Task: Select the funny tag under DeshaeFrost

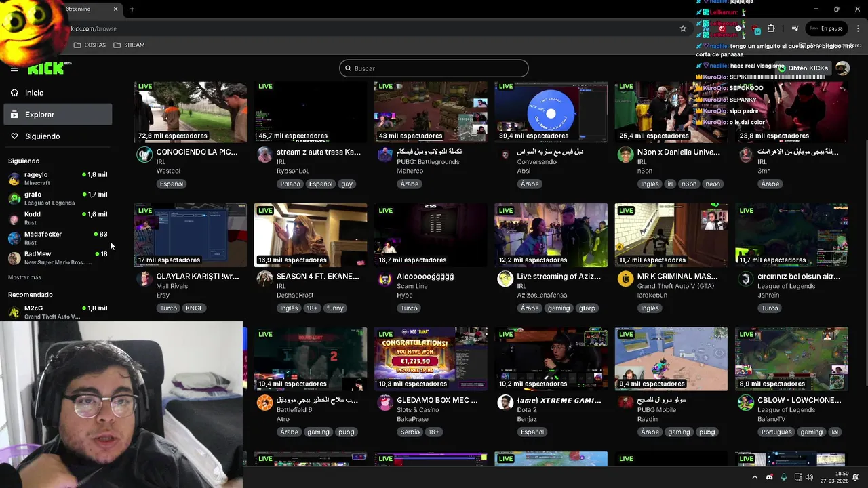Action: click(335, 308)
